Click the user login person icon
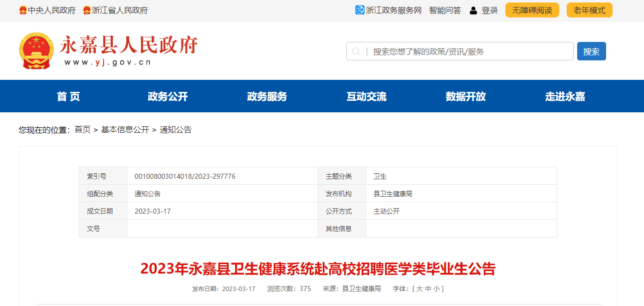This screenshot has height=306, width=644. 473,10
